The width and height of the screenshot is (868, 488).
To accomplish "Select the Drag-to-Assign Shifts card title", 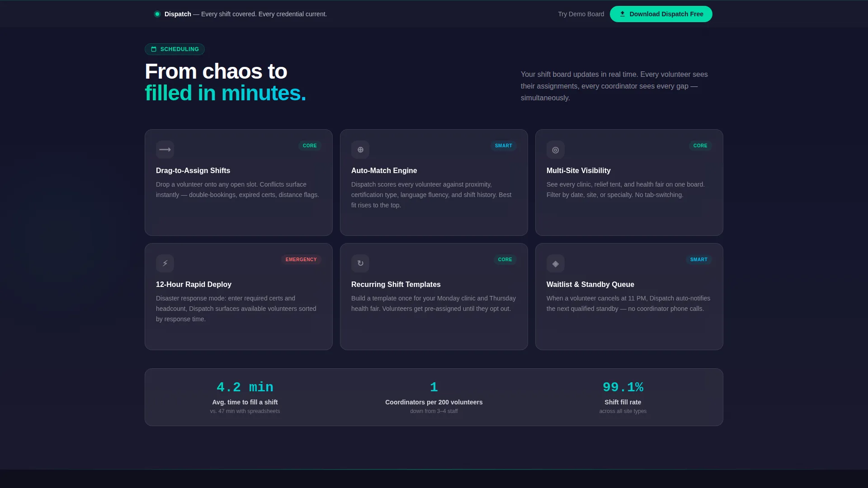I will coord(193,170).
